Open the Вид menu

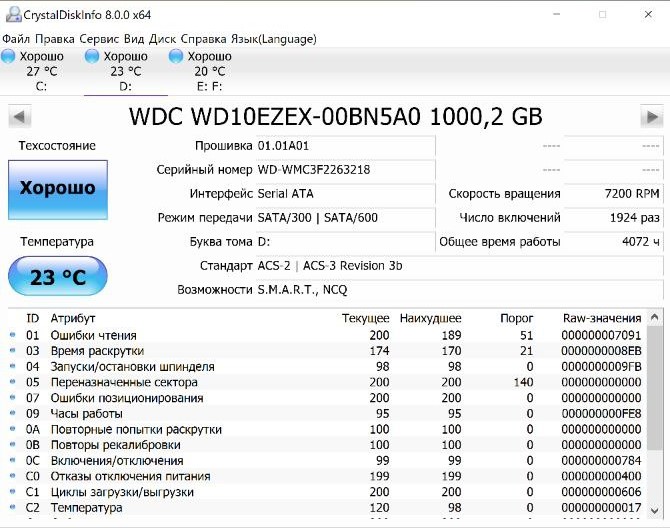134,39
